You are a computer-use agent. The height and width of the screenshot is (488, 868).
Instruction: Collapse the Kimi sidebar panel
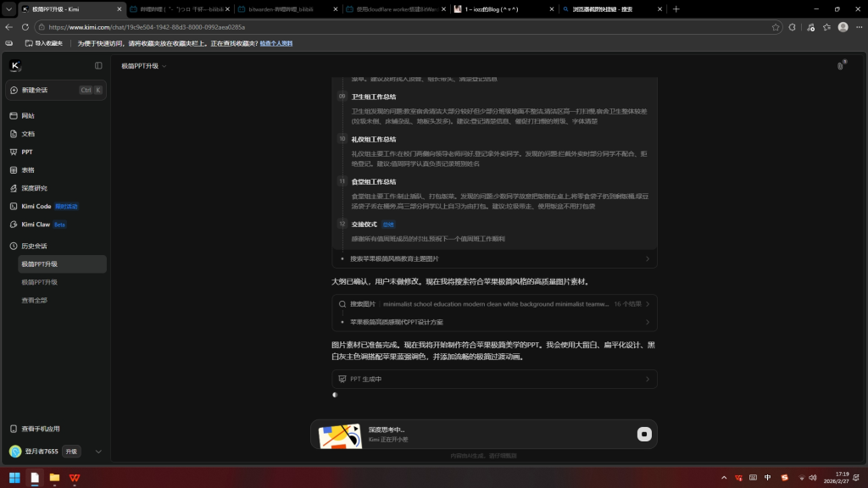(98, 65)
